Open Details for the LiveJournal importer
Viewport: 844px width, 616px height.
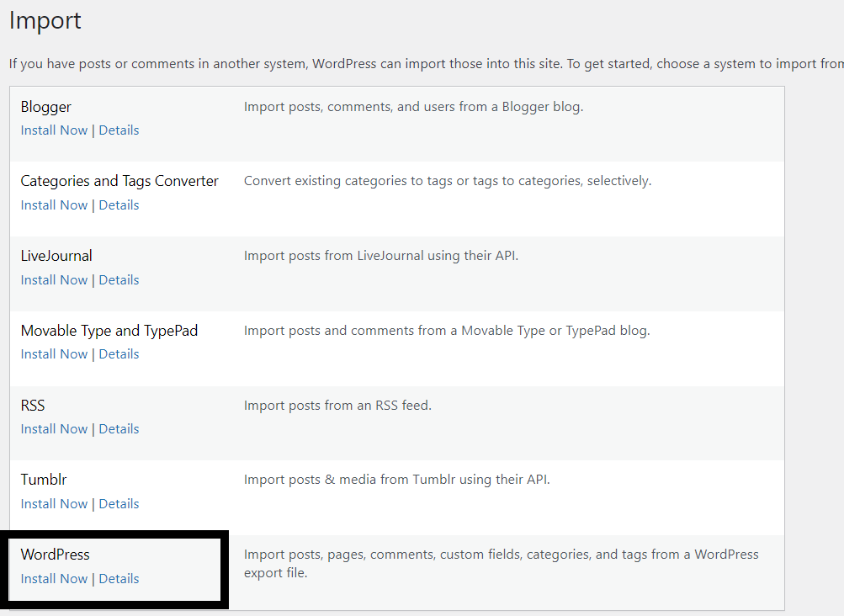pos(119,280)
